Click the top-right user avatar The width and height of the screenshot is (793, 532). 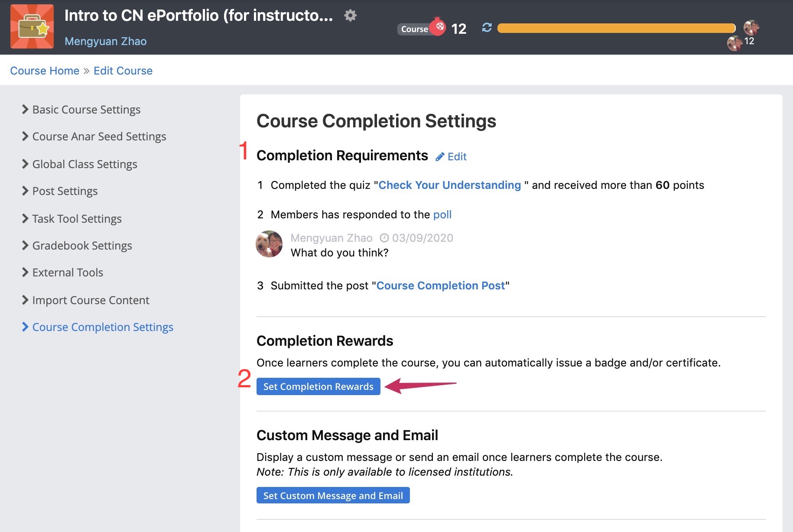pos(751,27)
